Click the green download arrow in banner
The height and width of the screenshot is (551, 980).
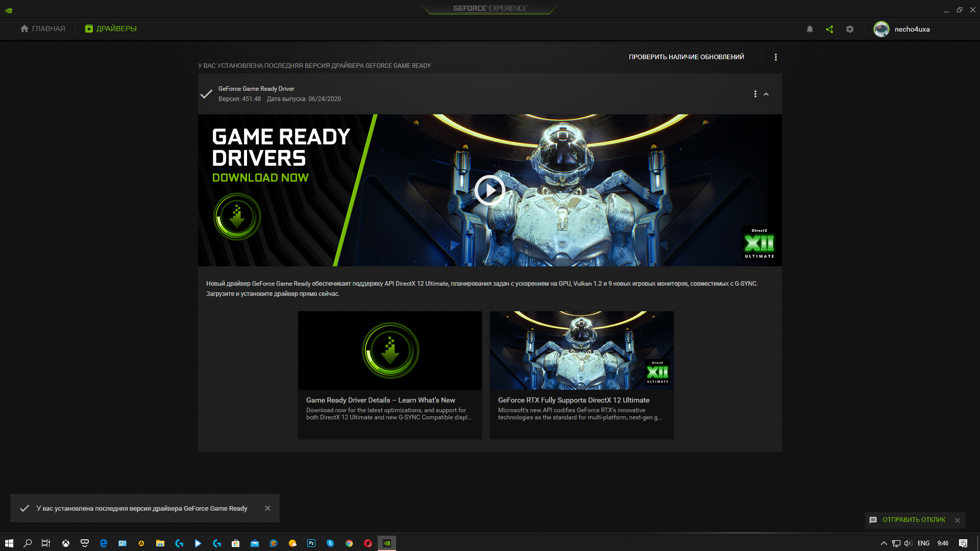(237, 217)
